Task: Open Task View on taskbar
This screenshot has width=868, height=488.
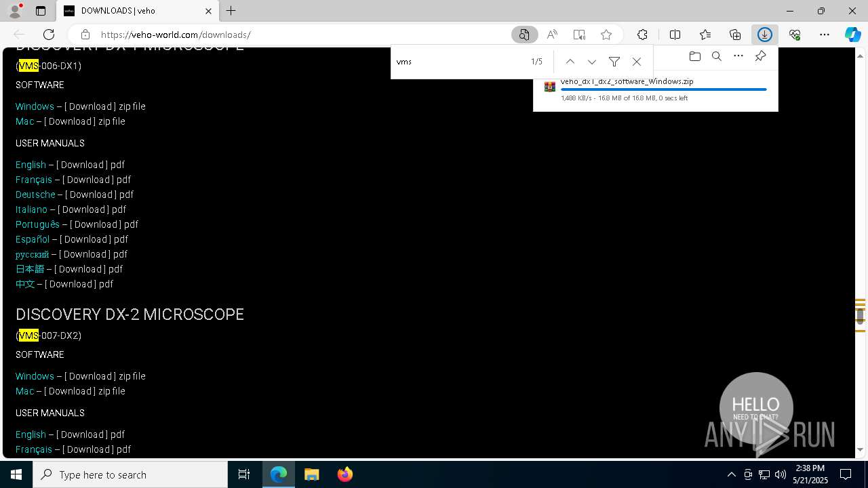Action: 244,474
